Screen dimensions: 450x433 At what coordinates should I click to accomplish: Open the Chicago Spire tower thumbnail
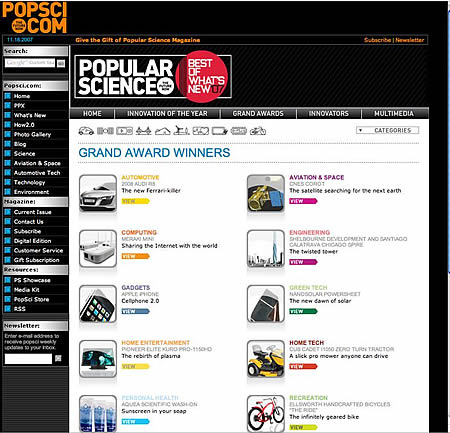click(x=266, y=249)
